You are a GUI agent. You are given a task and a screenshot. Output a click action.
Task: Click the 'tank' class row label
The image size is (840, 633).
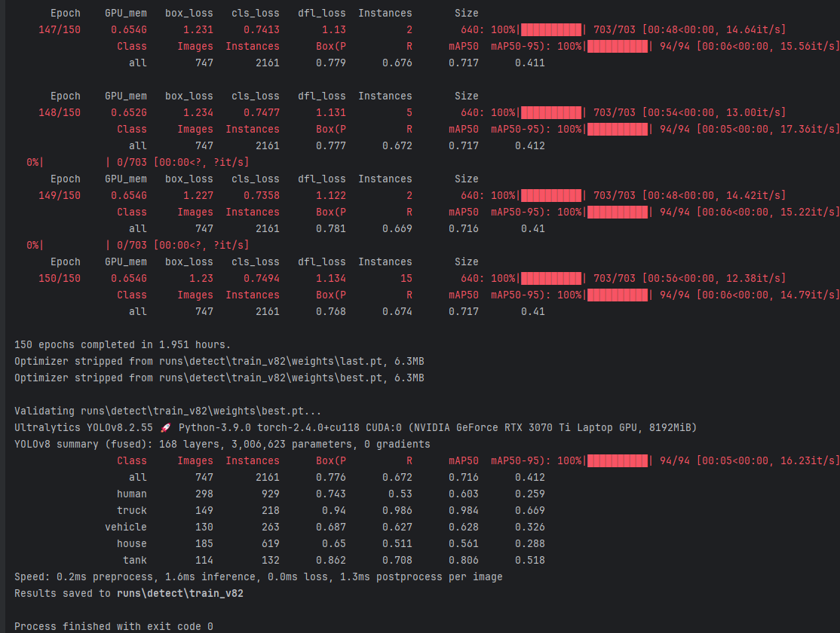135,560
